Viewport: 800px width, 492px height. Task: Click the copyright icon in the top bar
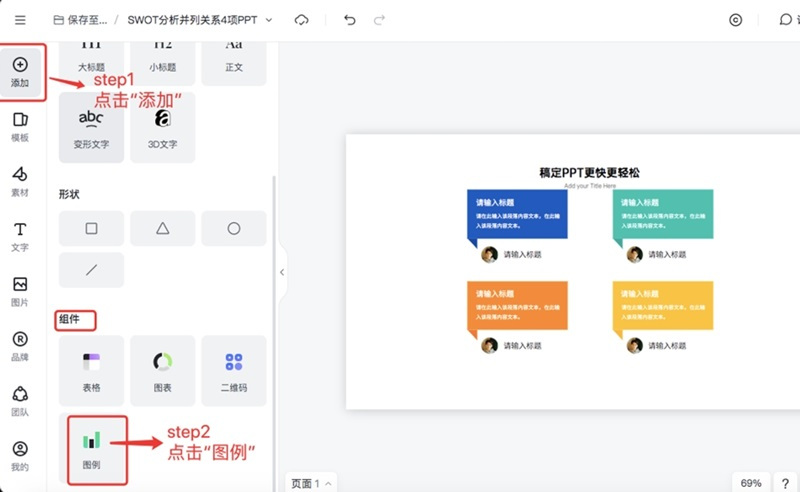point(735,20)
